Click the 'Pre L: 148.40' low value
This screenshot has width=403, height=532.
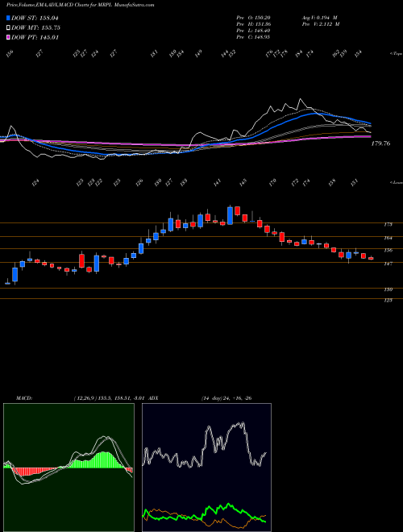point(253,31)
